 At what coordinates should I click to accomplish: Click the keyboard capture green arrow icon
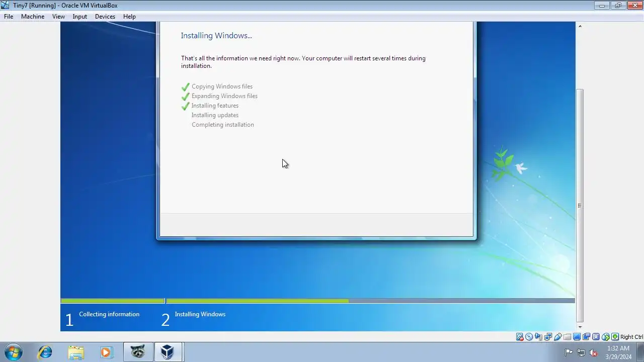(615, 337)
